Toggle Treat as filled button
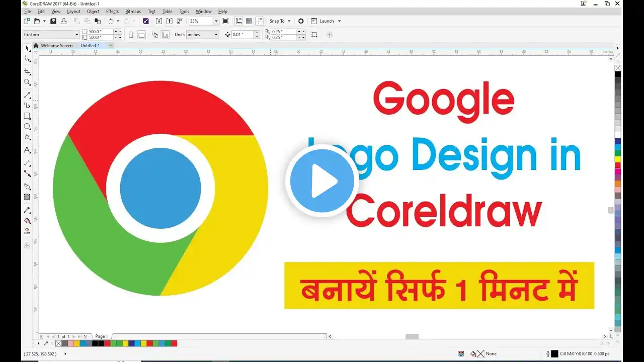Viewport: 644px width, 362px height. (314, 35)
